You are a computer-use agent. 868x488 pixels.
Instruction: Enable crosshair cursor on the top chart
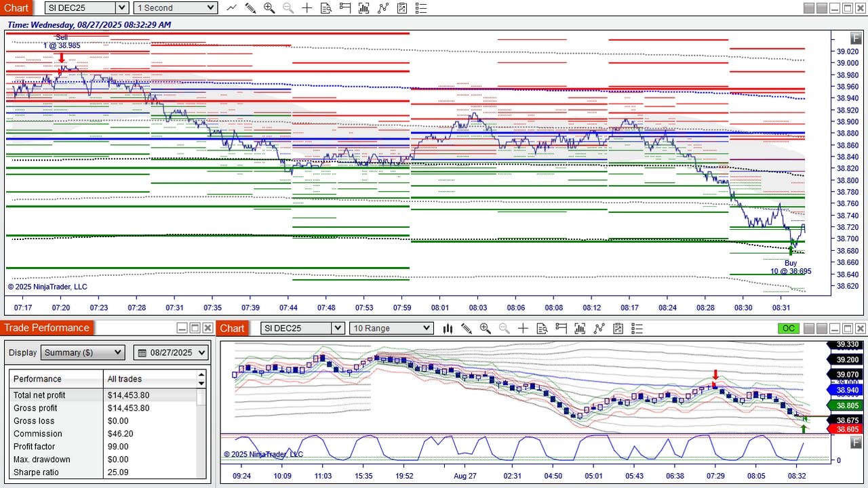[x=307, y=8]
